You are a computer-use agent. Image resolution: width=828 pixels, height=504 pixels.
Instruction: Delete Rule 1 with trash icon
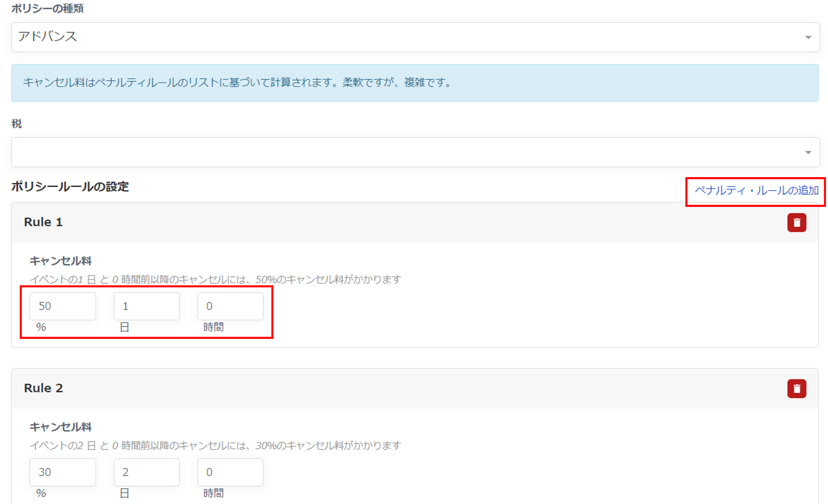click(x=796, y=223)
